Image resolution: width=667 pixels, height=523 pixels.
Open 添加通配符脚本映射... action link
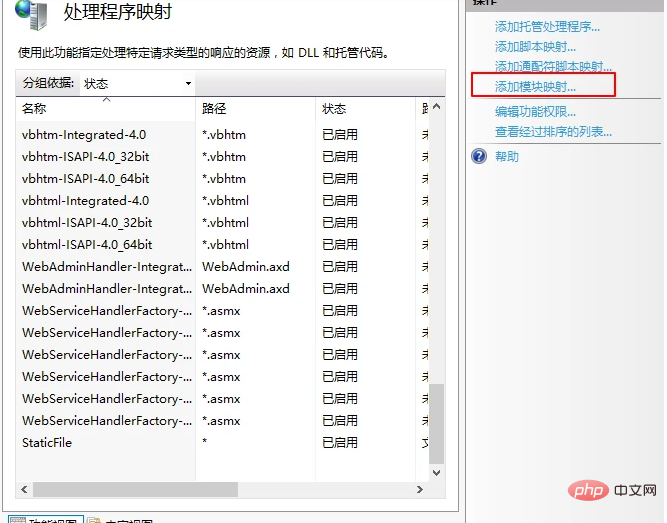[x=553, y=66]
